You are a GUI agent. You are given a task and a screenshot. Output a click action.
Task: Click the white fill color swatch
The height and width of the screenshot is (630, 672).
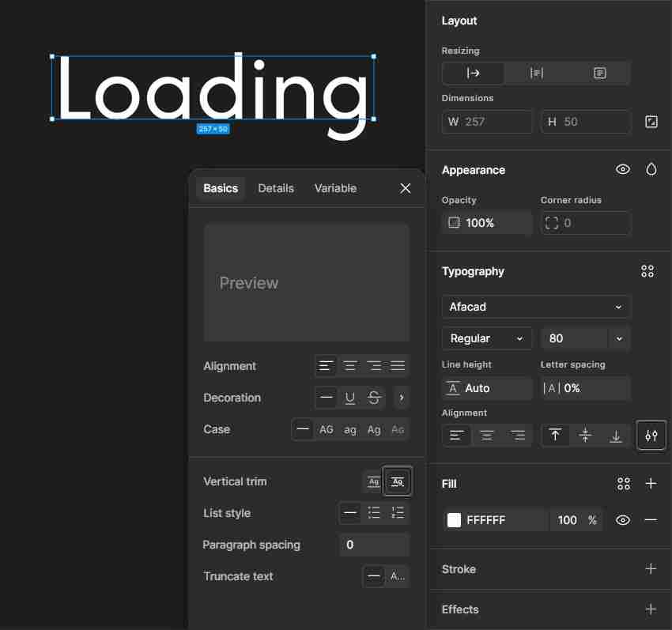click(x=454, y=520)
